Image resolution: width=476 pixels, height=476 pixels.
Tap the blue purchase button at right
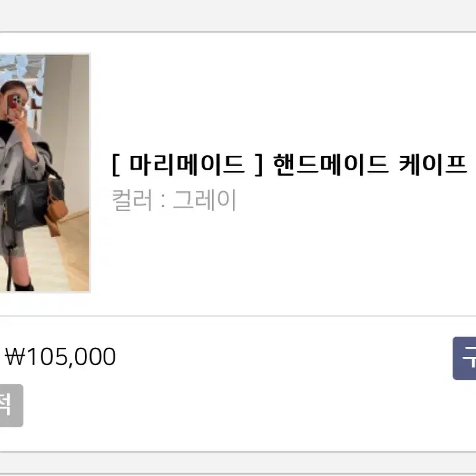tap(464, 358)
